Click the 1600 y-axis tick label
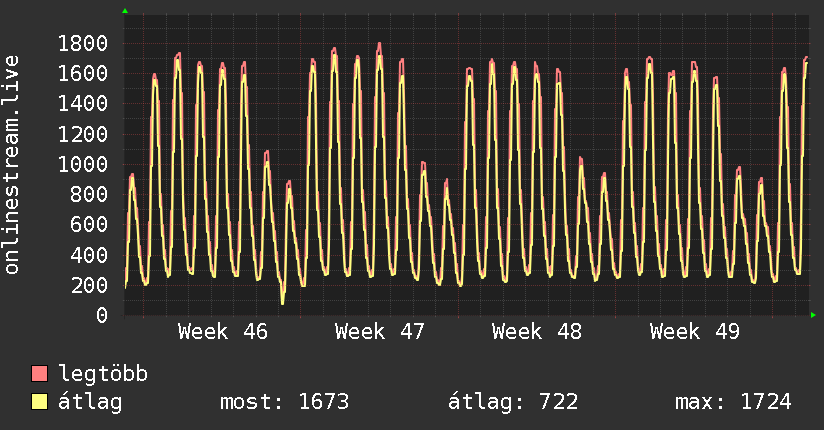Viewport: 824px width, 430px height. coord(83,73)
